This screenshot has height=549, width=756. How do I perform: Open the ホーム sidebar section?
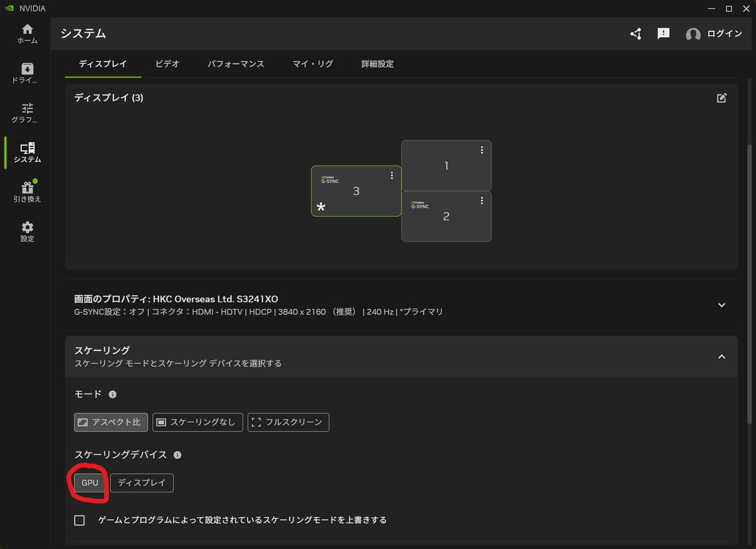[27, 34]
